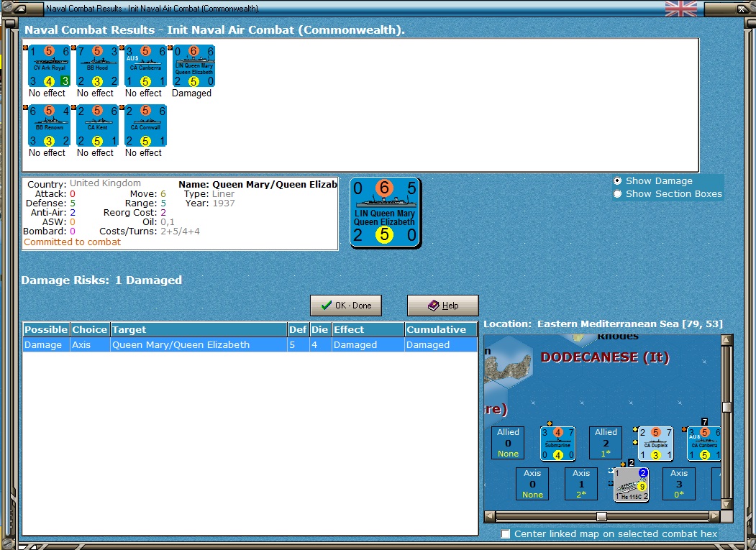Click the map horizontal scrollbar right arrow
756x550 pixels.
point(714,516)
